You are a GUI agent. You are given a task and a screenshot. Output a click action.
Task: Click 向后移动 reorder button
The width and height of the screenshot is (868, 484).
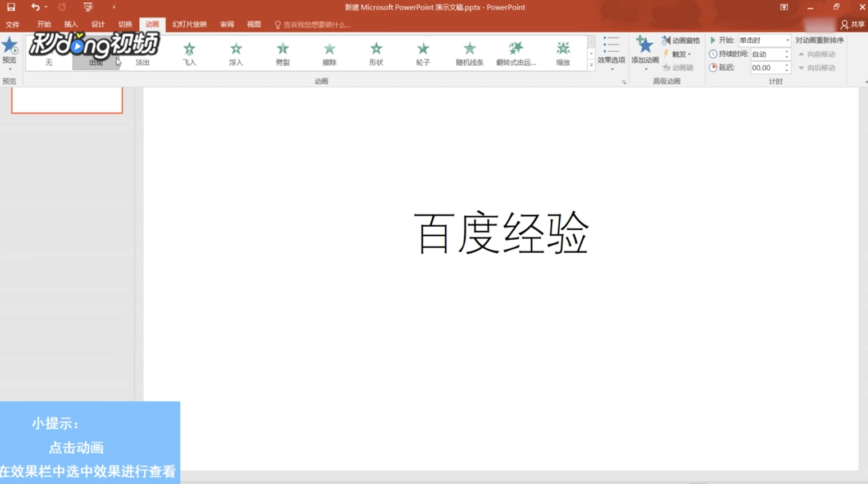(817, 67)
